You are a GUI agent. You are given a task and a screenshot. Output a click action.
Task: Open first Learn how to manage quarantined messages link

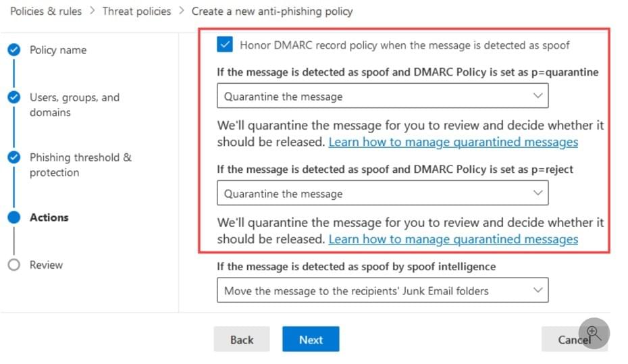tap(453, 142)
